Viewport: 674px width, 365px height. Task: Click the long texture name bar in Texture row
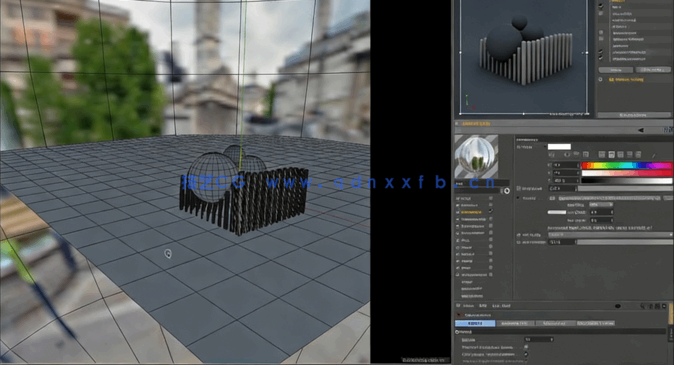click(x=609, y=198)
